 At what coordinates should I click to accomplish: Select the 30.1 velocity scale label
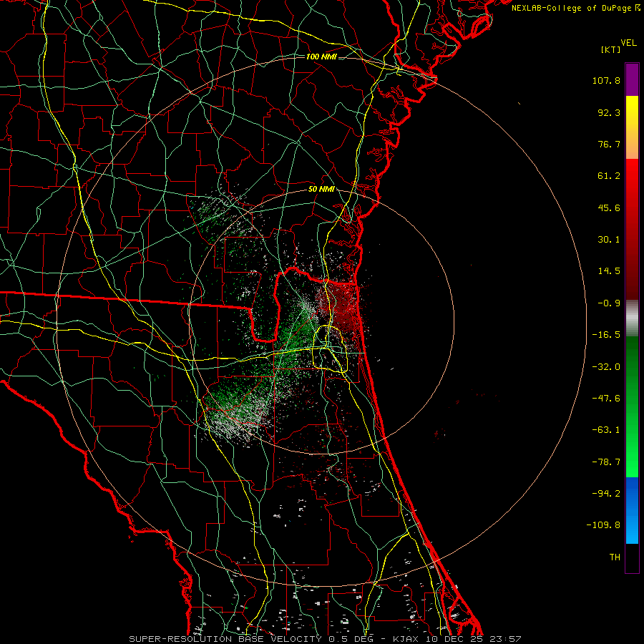609,240
